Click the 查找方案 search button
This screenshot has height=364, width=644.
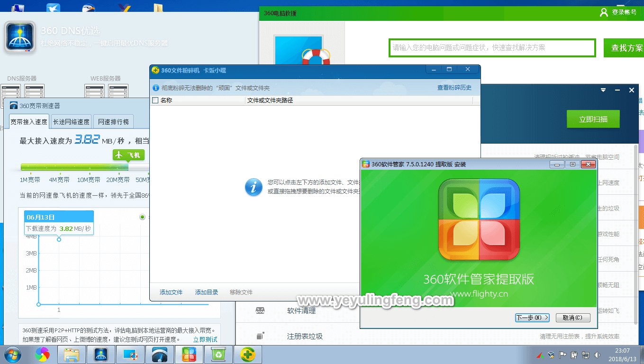[624, 48]
